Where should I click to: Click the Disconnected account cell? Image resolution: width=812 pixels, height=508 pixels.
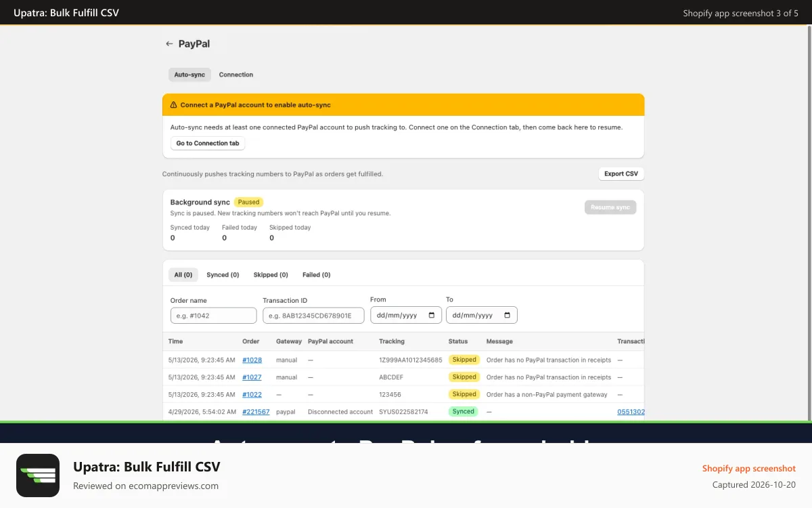pyautogui.click(x=340, y=412)
